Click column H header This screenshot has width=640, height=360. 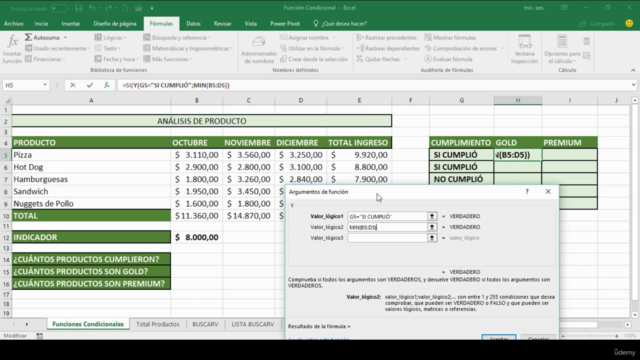click(x=518, y=100)
